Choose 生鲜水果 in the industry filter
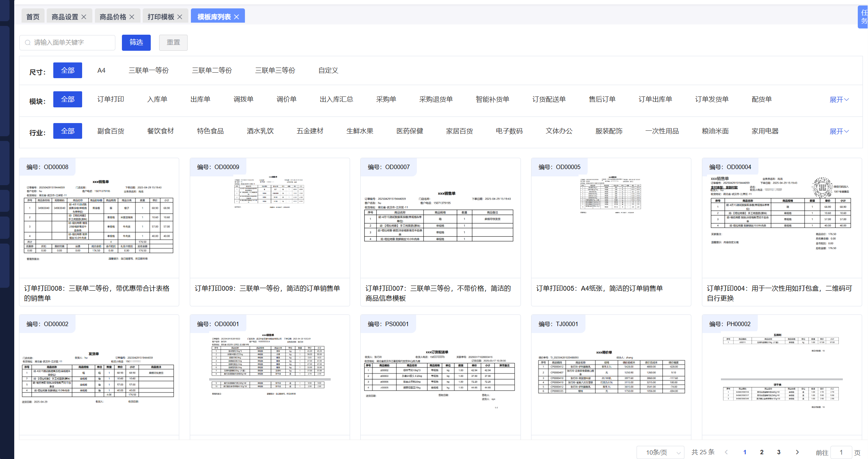Image resolution: width=868 pixels, height=459 pixels. click(x=360, y=131)
